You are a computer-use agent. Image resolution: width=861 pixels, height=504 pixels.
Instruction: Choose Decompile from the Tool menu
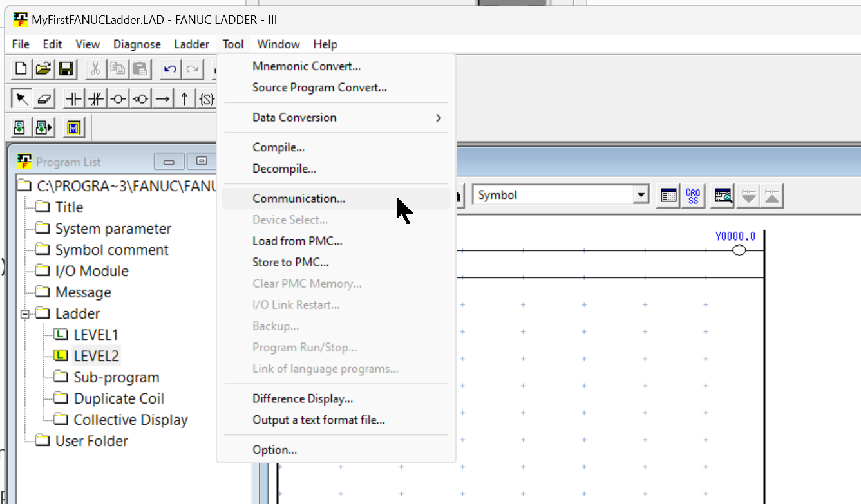tap(335, 169)
